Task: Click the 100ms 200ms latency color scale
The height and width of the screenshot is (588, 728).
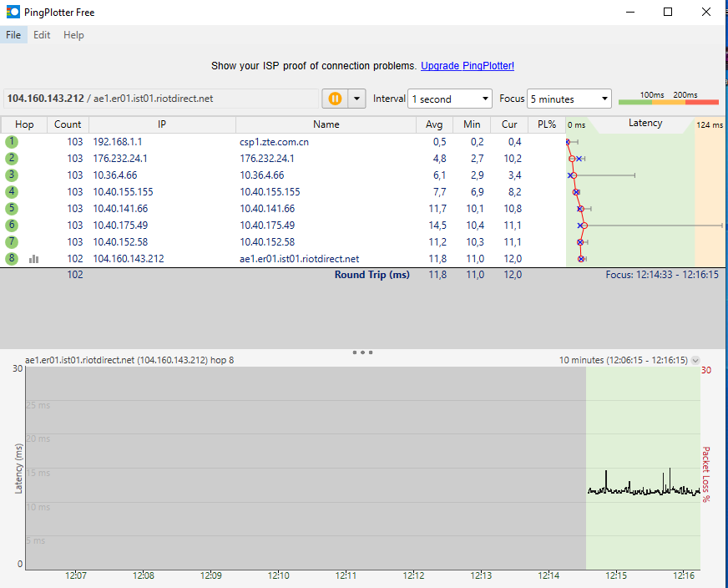Action: click(669, 99)
